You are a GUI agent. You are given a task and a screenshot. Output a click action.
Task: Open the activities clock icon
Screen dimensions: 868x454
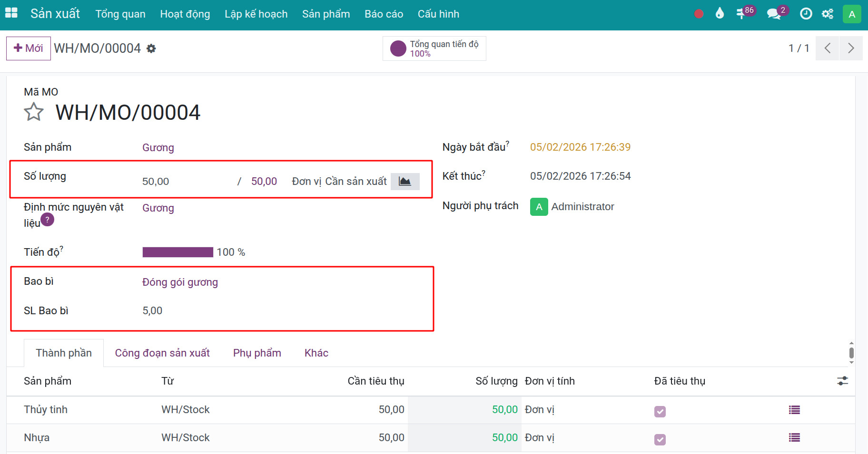806,14
